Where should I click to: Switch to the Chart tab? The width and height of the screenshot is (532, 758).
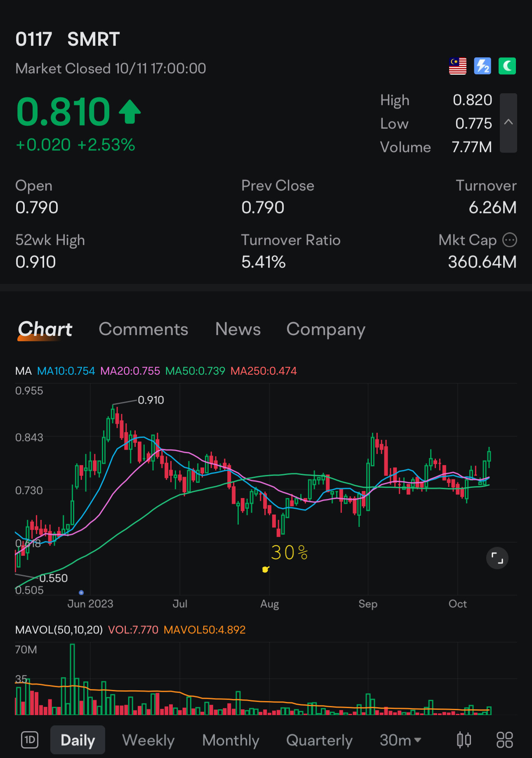coord(45,329)
